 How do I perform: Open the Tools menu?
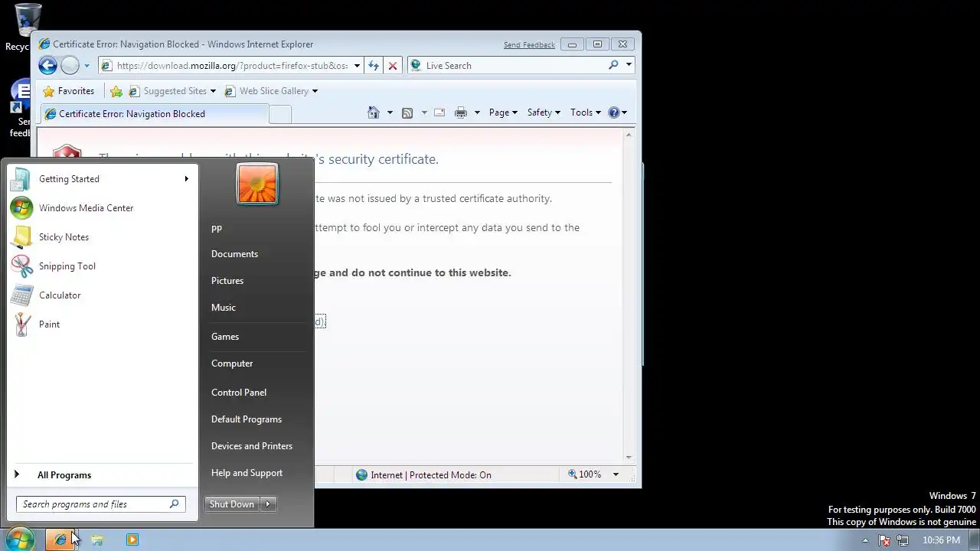point(586,112)
